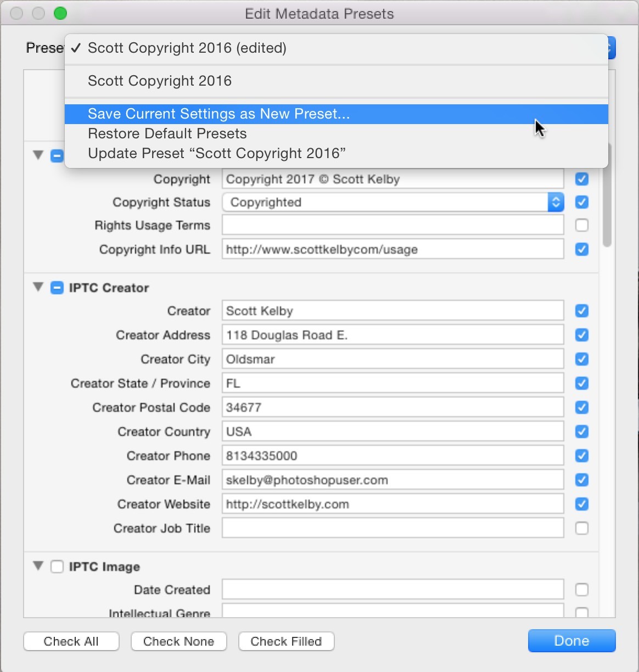
Task: Uncheck the Copyright Info URL checkbox
Action: (581, 249)
